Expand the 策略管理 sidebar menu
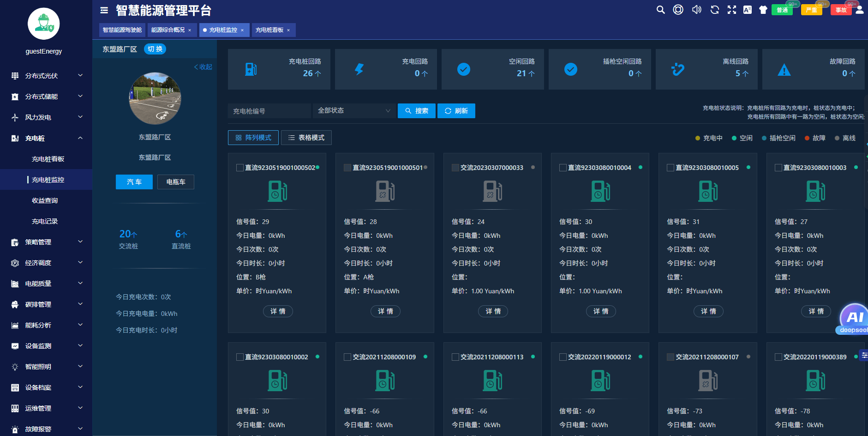This screenshot has width=868, height=436. [x=46, y=242]
